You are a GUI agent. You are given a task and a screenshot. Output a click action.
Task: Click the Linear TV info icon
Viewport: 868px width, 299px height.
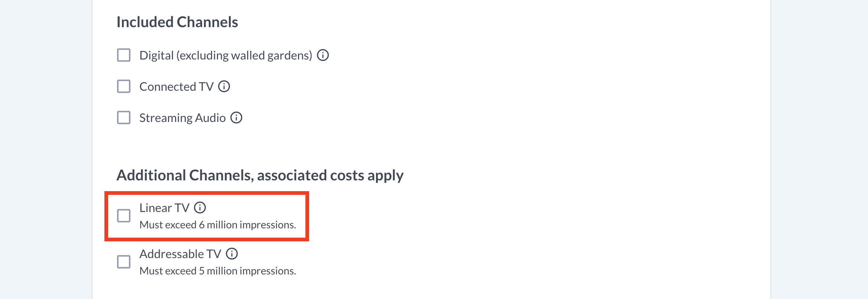pyautogui.click(x=200, y=208)
